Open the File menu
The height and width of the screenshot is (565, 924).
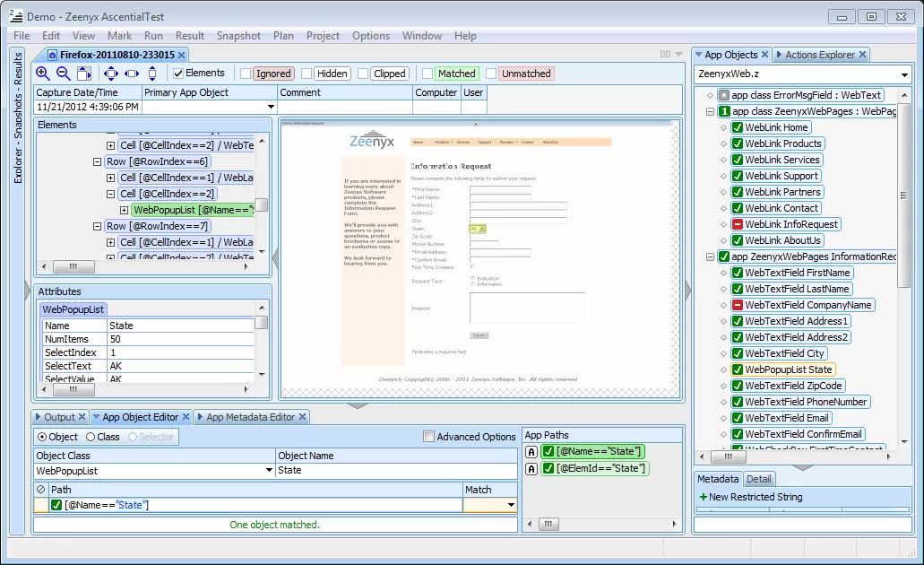click(x=22, y=36)
